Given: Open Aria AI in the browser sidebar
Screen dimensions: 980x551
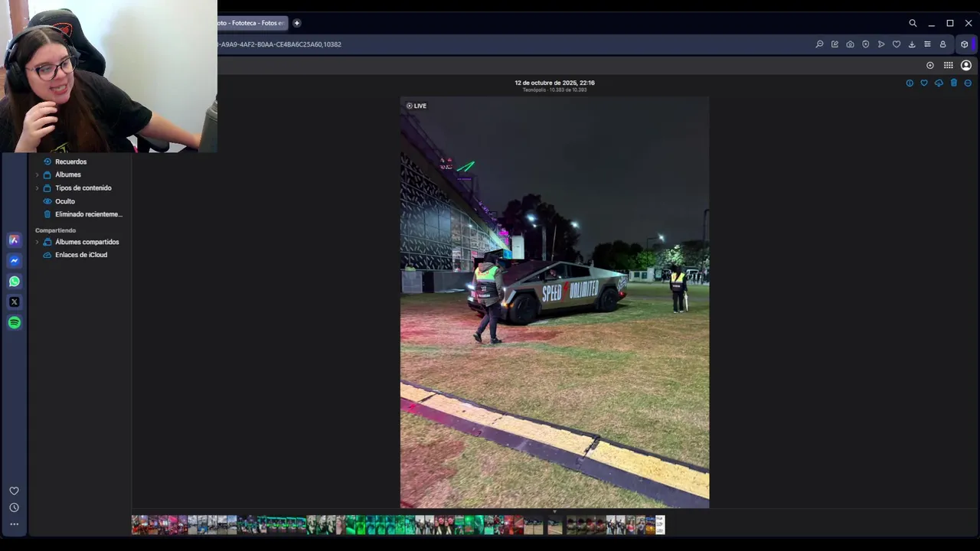Looking at the screenshot, I should tap(14, 240).
